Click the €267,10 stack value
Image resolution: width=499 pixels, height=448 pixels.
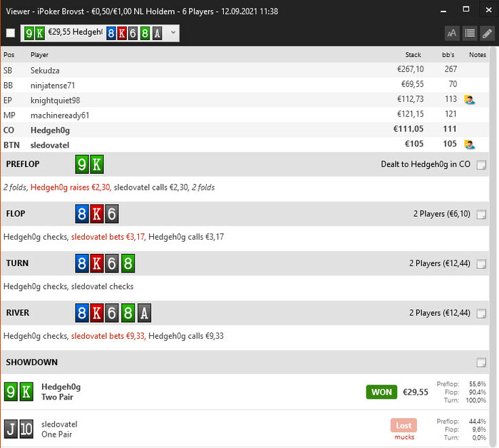click(410, 69)
